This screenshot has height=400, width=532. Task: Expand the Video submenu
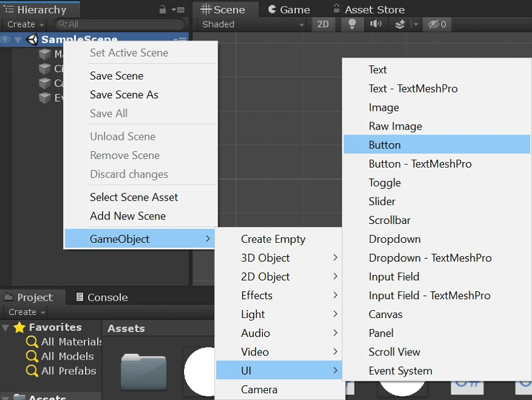pos(279,352)
